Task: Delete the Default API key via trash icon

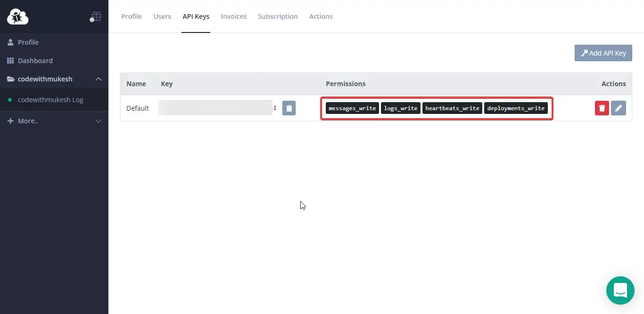Action: pos(602,108)
